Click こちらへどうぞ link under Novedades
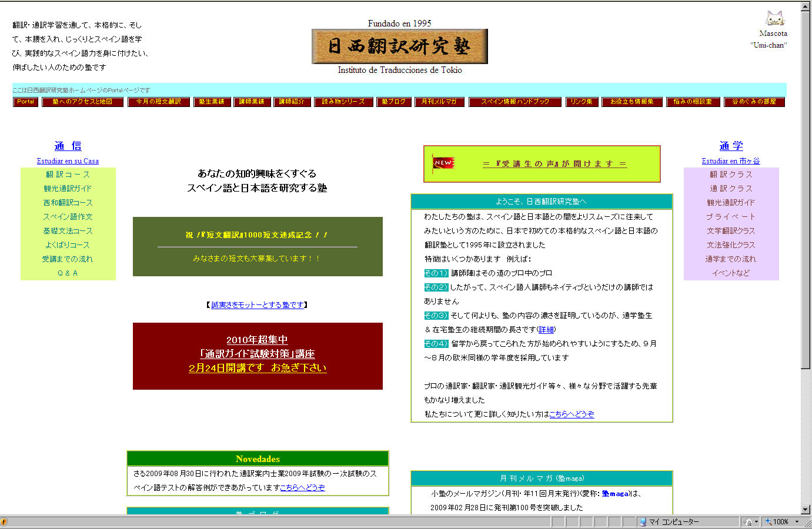 [x=302, y=488]
